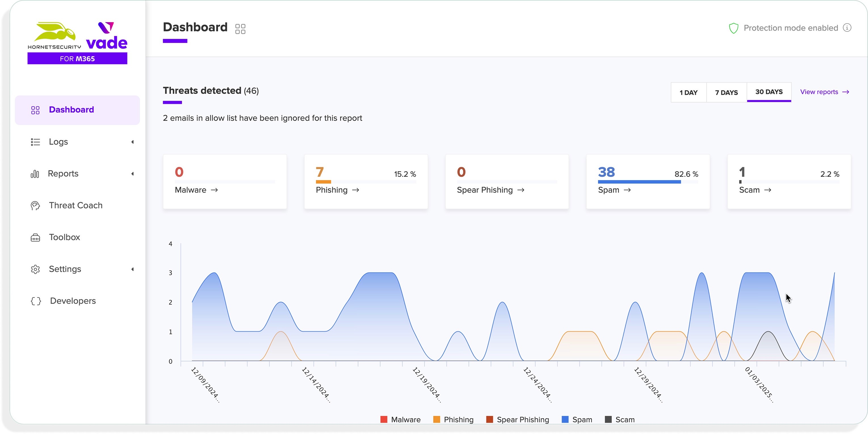Open the Malware threats link

pyautogui.click(x=196, y=190)
